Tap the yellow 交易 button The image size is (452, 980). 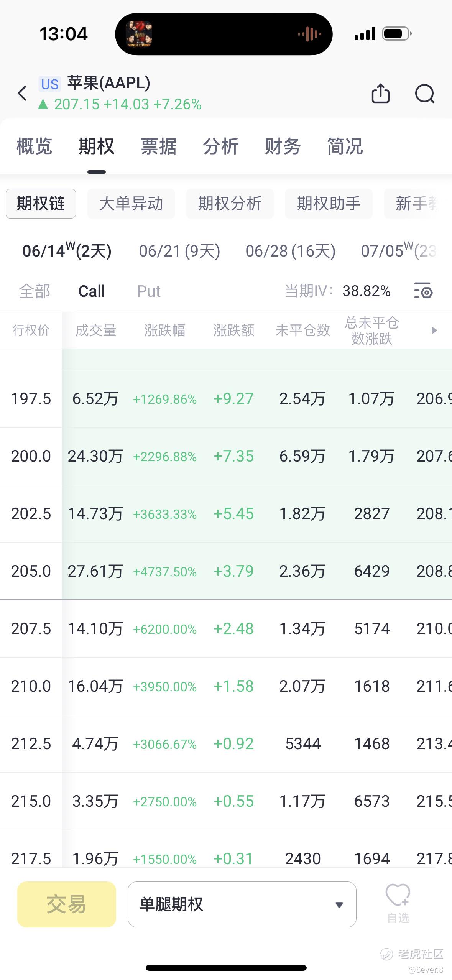click(67, 904)
